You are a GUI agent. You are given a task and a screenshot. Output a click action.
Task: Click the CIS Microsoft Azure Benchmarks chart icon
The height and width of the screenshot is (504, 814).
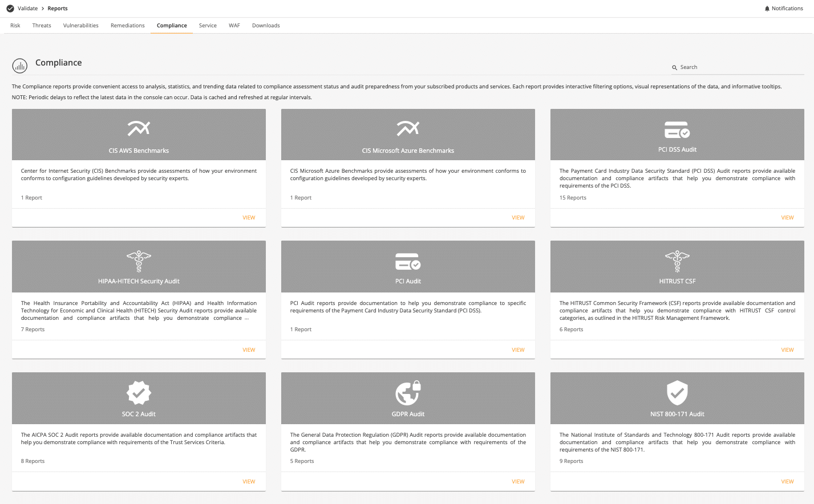point(408,129)
